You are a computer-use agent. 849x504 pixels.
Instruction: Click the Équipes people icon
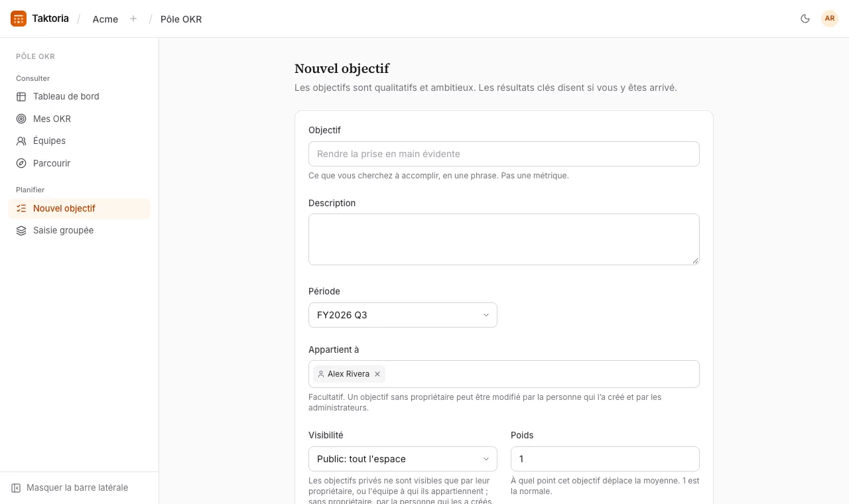coord(21,141)
